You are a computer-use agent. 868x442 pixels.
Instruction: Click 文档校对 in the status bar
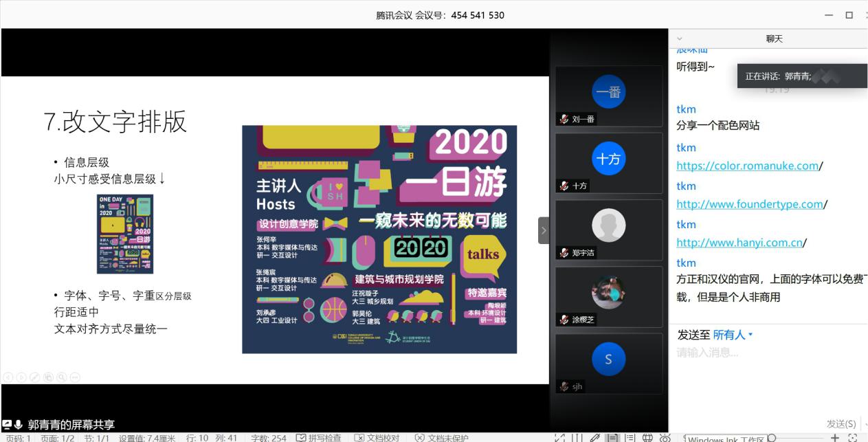tap(377, 438)
